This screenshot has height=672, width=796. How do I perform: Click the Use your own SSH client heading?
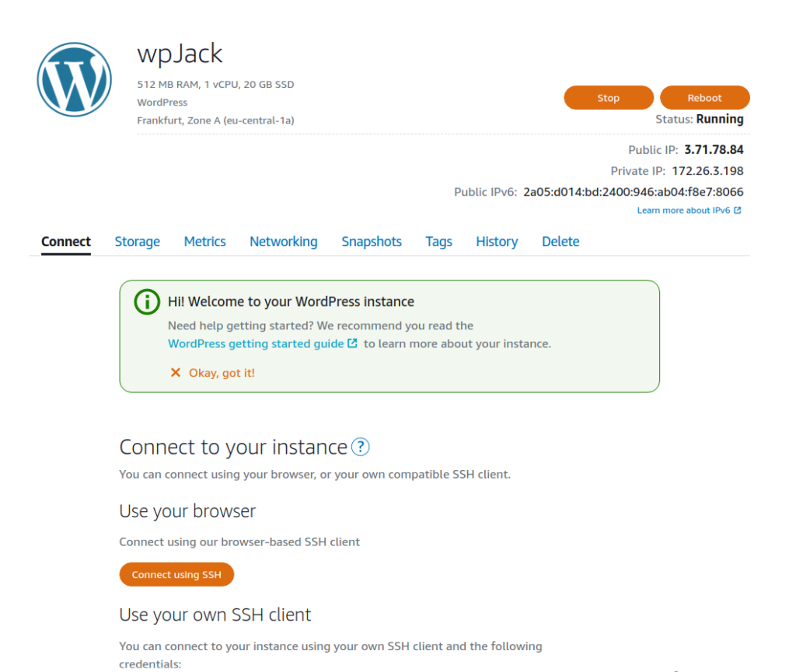click(215, 615)
